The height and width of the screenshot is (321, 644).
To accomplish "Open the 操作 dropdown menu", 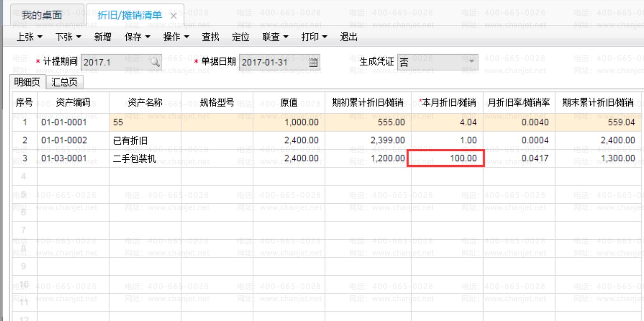I will tap(176, 37).
